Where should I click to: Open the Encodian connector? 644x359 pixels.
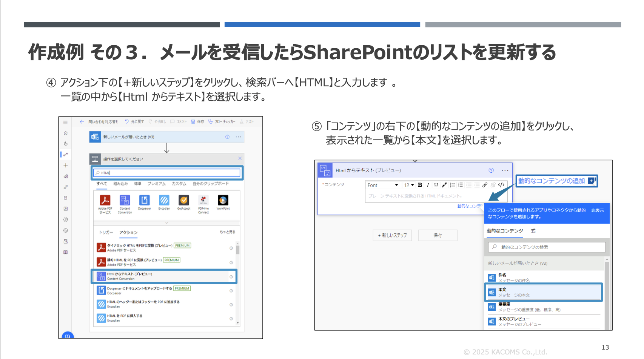164,200
